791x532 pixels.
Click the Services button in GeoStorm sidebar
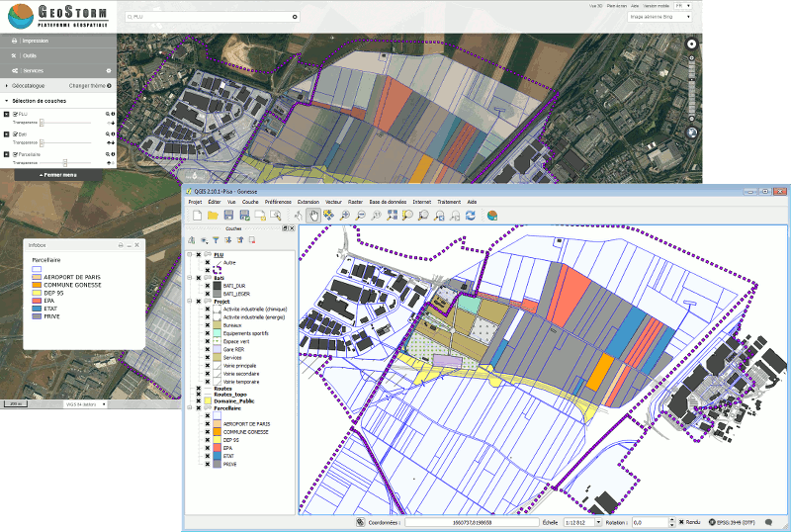58,71
